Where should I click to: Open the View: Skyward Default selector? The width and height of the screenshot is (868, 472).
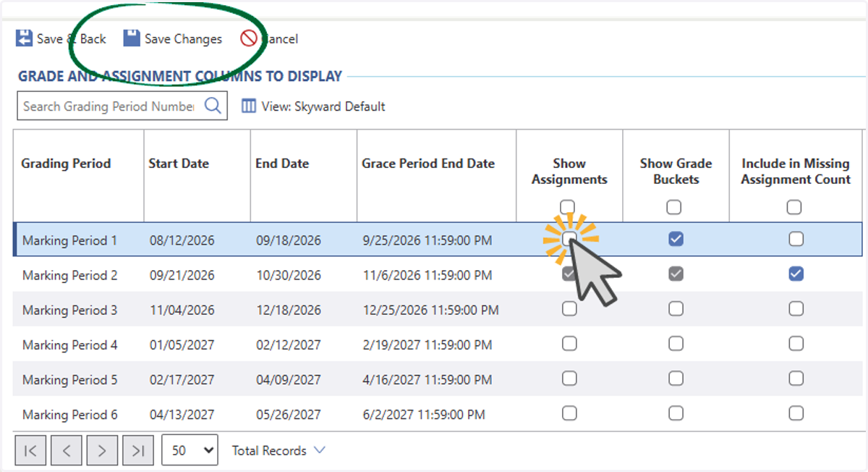313,106
